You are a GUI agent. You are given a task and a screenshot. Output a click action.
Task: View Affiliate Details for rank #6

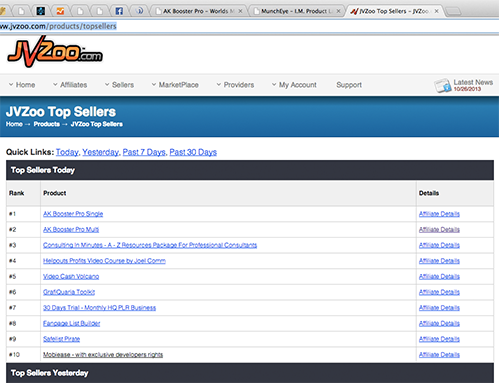[x=439, y=292]
